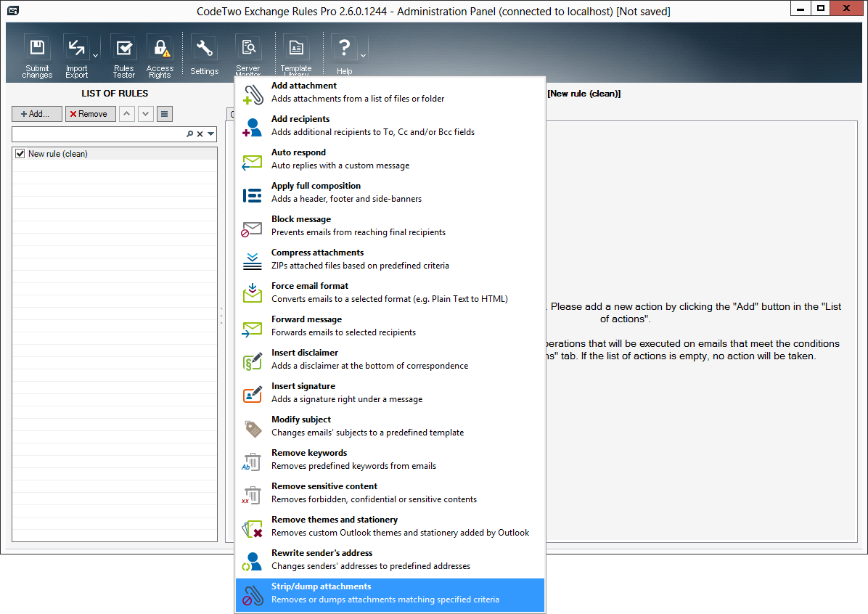Click the Submit changes toolbar icon
The width and height of the screenshot is (868, 614).
37,49
